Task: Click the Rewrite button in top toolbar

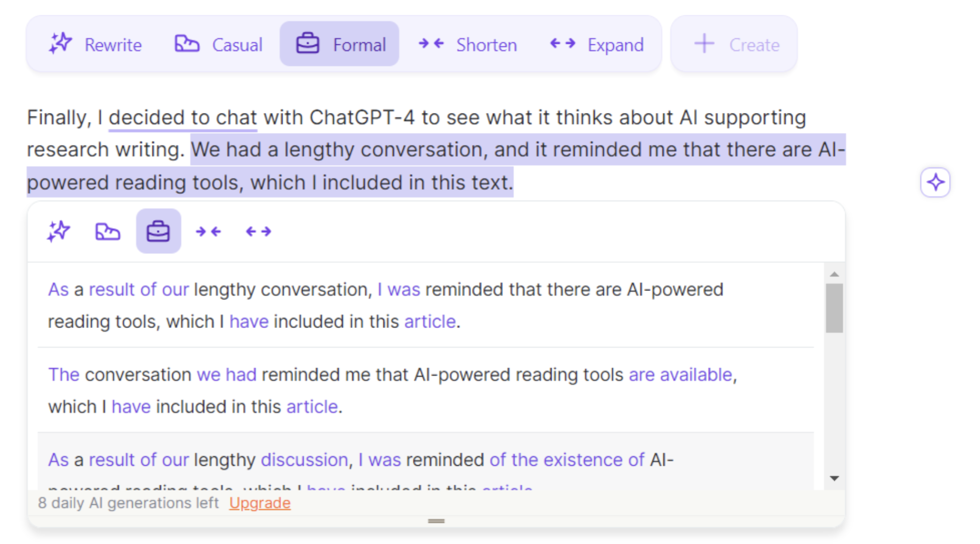Action: 96,44
